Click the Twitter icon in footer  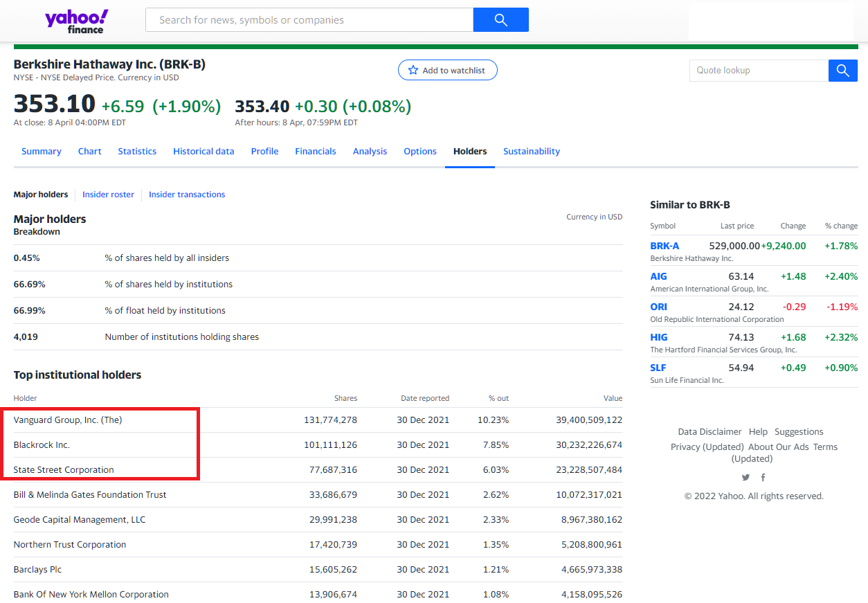[745, 478]
